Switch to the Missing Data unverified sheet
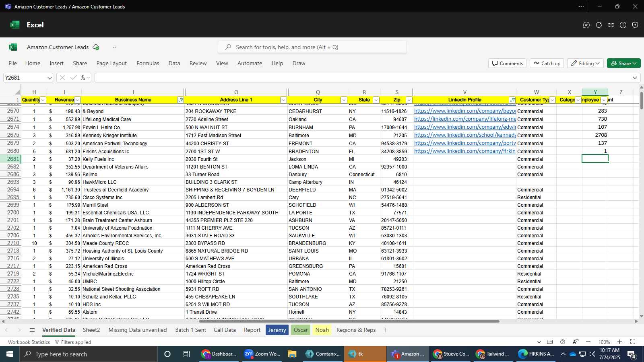 coord(138,330)
